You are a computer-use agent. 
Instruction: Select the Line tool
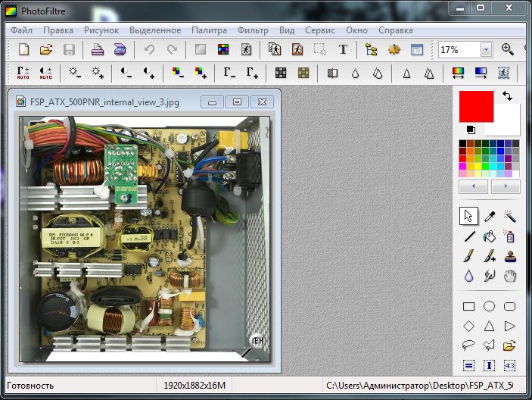coord(469,236)
